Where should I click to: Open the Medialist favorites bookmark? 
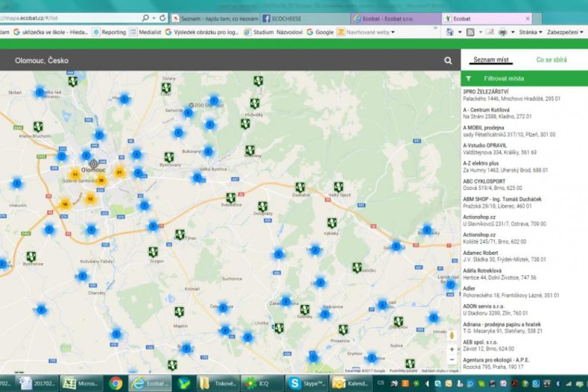[145, 32]
